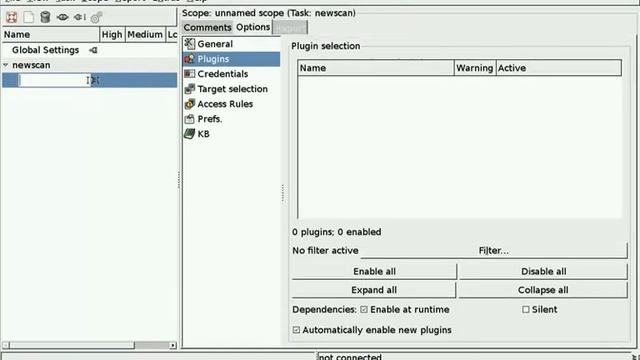
Task: Click the Enable all button
Action: tap(374, 271)
